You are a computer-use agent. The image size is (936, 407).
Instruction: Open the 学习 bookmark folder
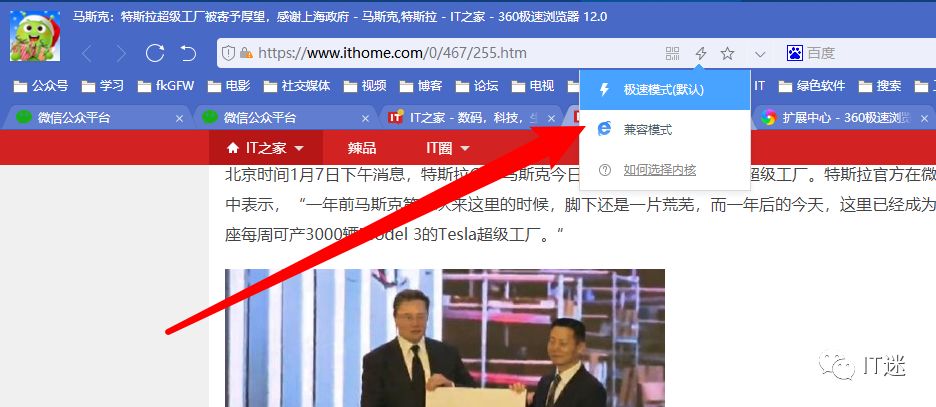click(103, 86)
